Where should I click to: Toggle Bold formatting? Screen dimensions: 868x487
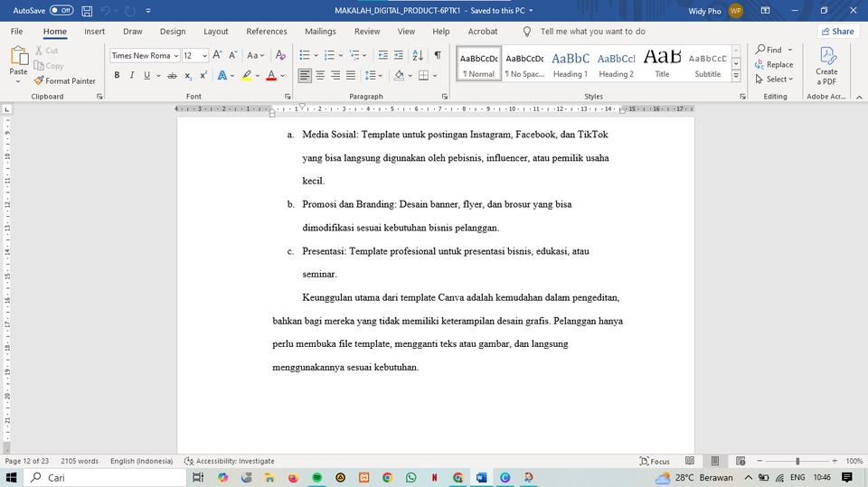117,75
